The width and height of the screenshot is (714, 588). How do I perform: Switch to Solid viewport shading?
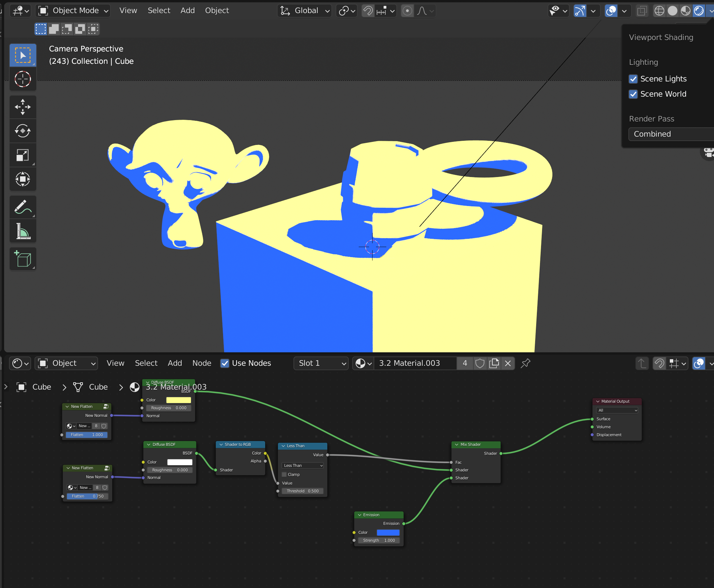point(672,11)
